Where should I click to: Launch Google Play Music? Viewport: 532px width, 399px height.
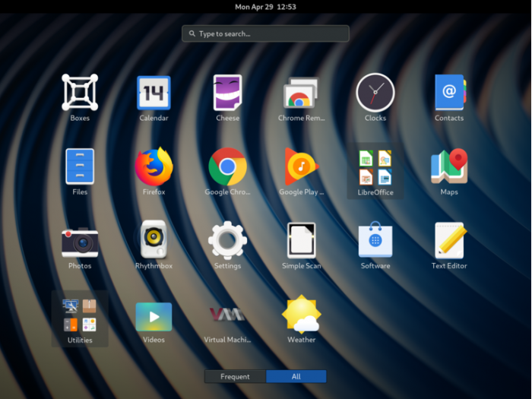tap(301, 166)
